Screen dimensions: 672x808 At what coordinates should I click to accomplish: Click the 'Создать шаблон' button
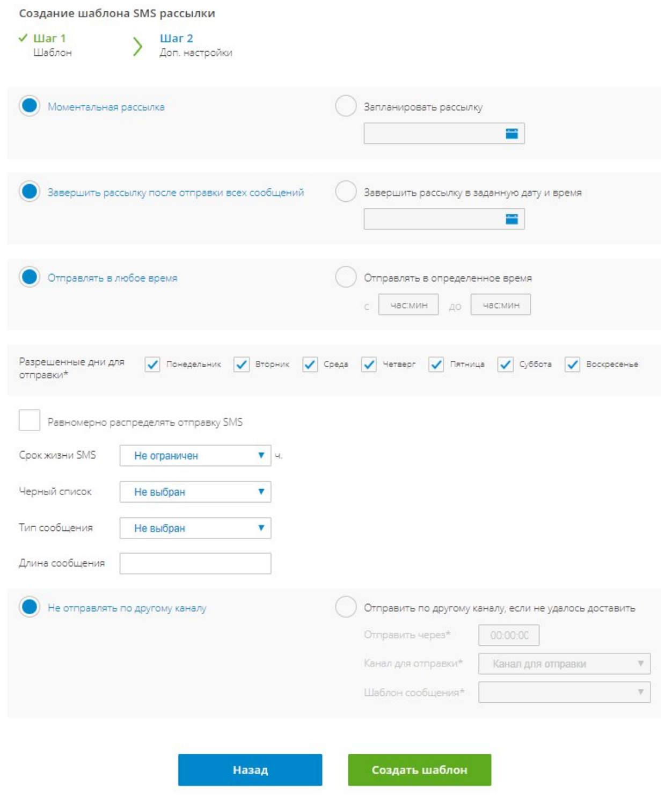pos(419,770)
